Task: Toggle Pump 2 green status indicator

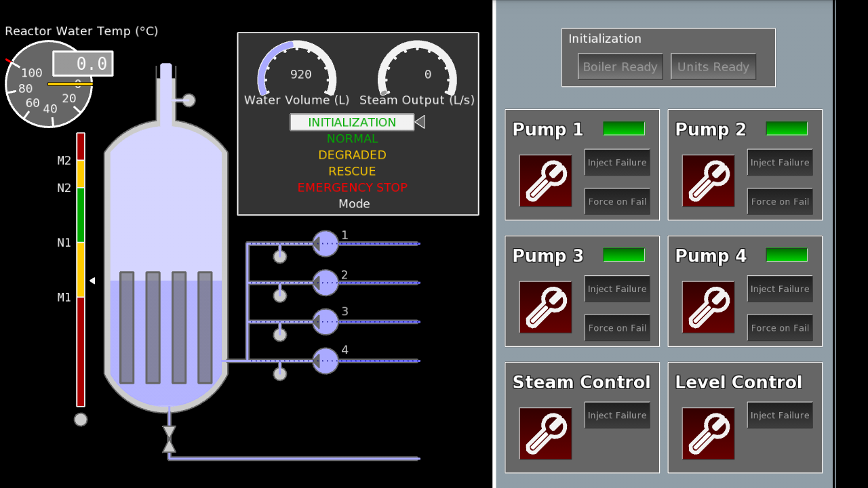Action: [787, 129]
